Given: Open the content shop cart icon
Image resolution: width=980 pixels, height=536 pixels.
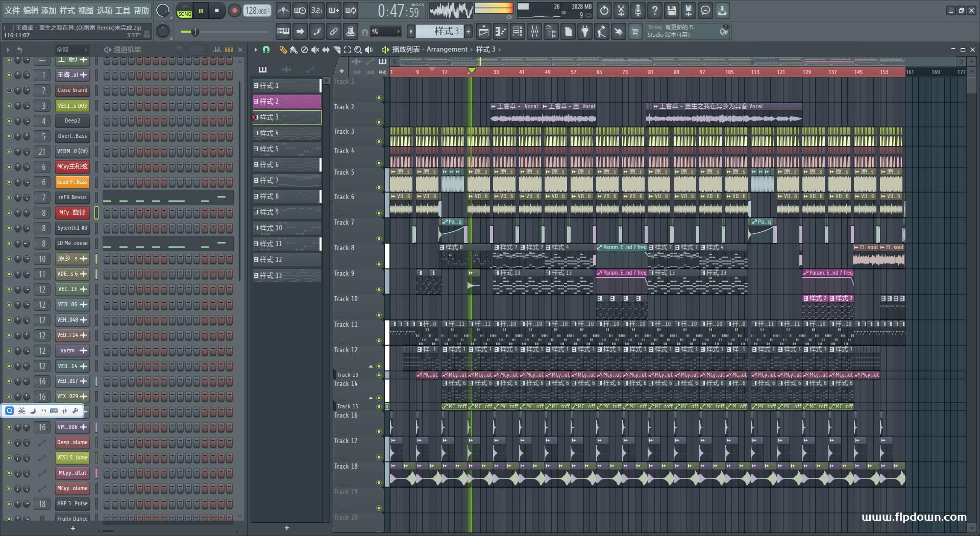Looking at the screenshot, I should tap(635, 32).
